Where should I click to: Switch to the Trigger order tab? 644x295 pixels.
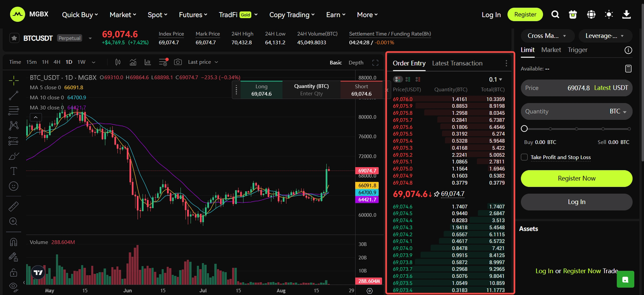point(578,50)
